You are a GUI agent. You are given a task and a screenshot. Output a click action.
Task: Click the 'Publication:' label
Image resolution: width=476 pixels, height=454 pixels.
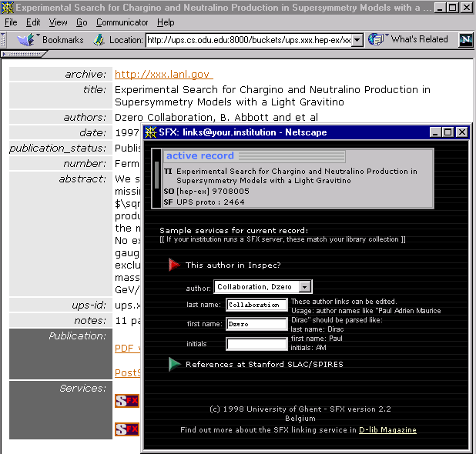(78, 335)
